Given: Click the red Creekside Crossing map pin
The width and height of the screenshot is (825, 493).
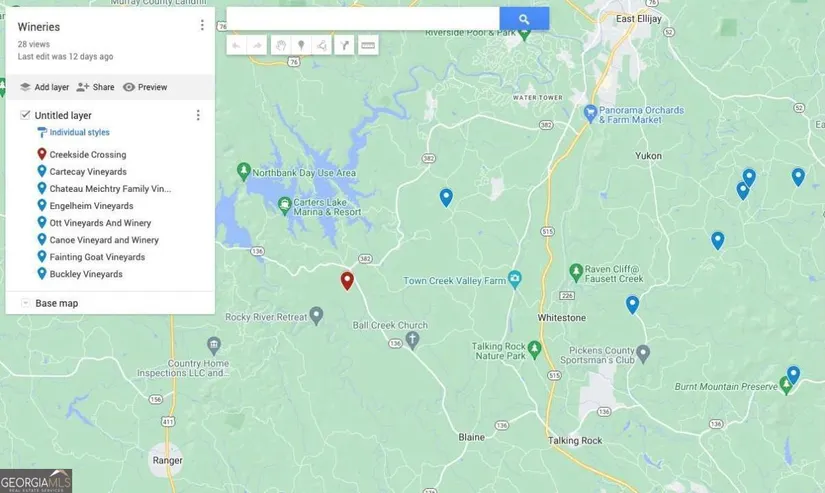Looking at the screenshot, I should coord(347,280).
